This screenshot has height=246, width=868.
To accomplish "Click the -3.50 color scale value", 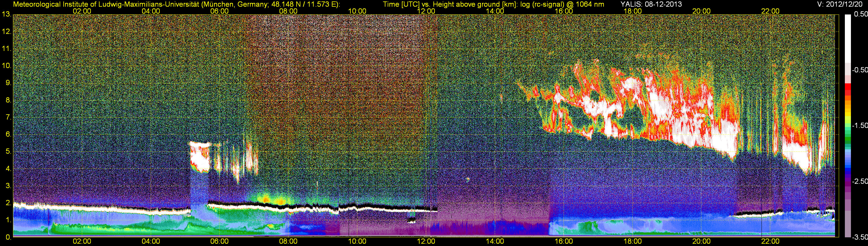I will pos(860,237).
